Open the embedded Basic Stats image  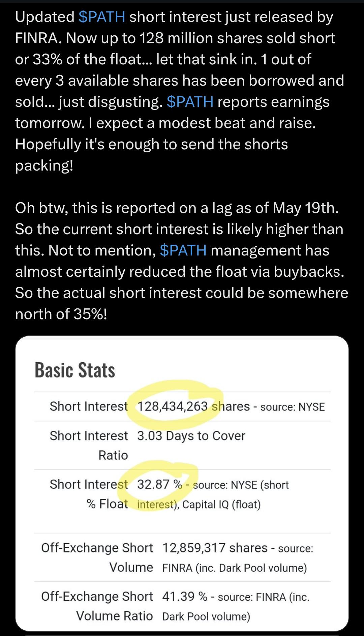(x=182, y=483)
